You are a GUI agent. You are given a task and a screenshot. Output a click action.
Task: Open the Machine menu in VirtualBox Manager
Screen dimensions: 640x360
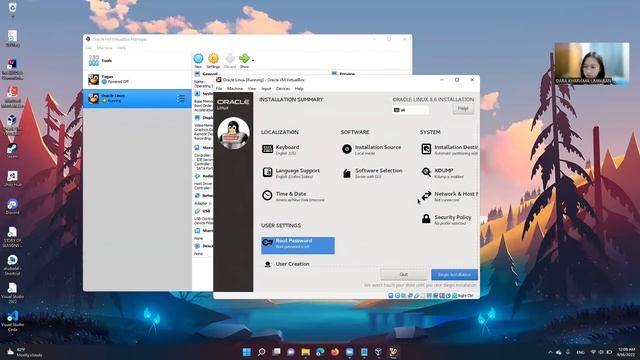tap(104, 48)
